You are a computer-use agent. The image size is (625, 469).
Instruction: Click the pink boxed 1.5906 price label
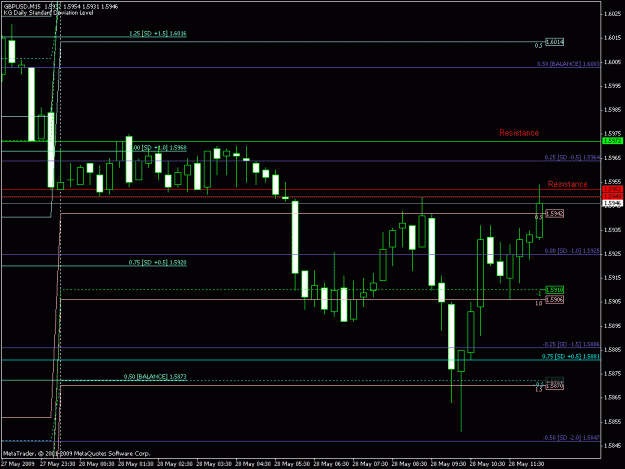(x=554, y=300)
